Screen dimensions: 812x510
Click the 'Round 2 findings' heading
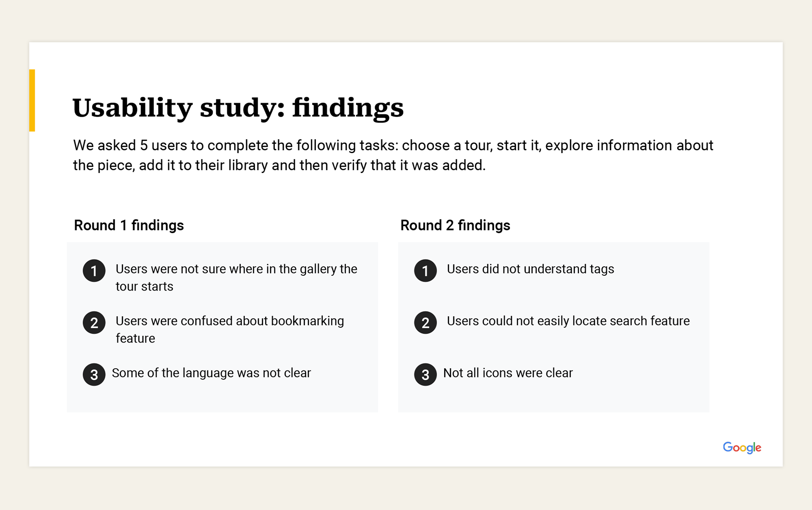(455, 225)
